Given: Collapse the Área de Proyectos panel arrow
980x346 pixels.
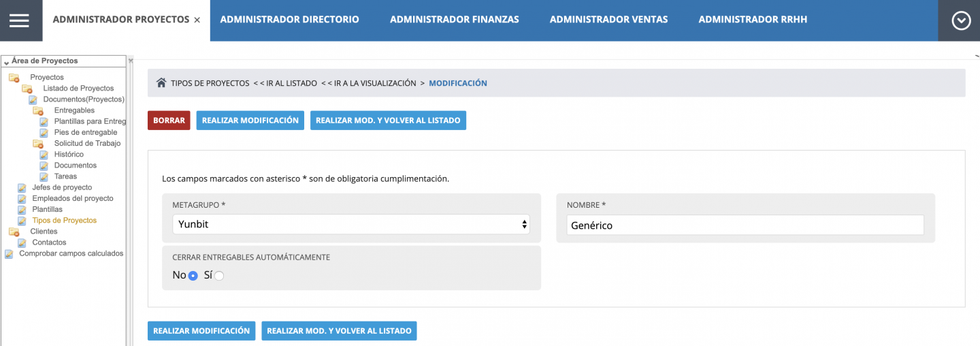Looking at the screenshot, I should pyautogui.click(x=6, y=62).
